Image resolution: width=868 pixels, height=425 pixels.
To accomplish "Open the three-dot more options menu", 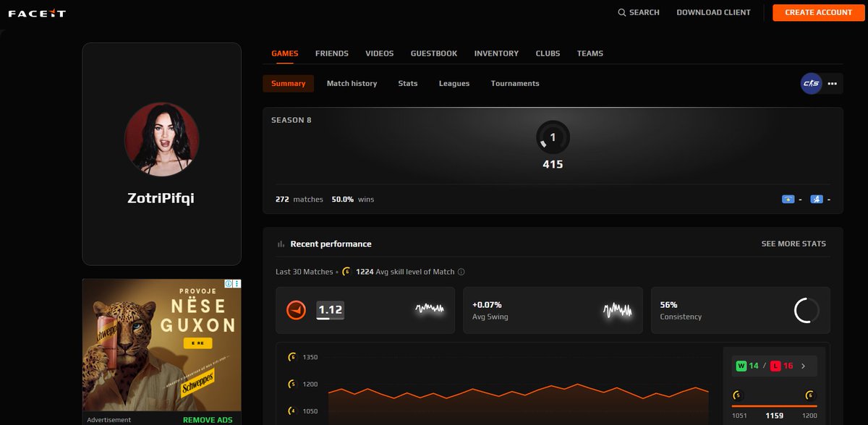I will [832, 84].
